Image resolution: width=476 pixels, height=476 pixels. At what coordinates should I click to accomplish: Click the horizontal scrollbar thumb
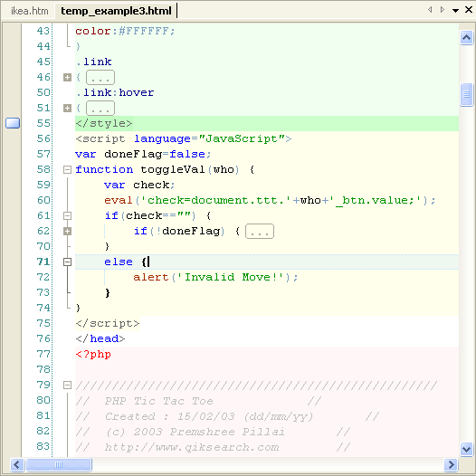[x=59, y=465]
